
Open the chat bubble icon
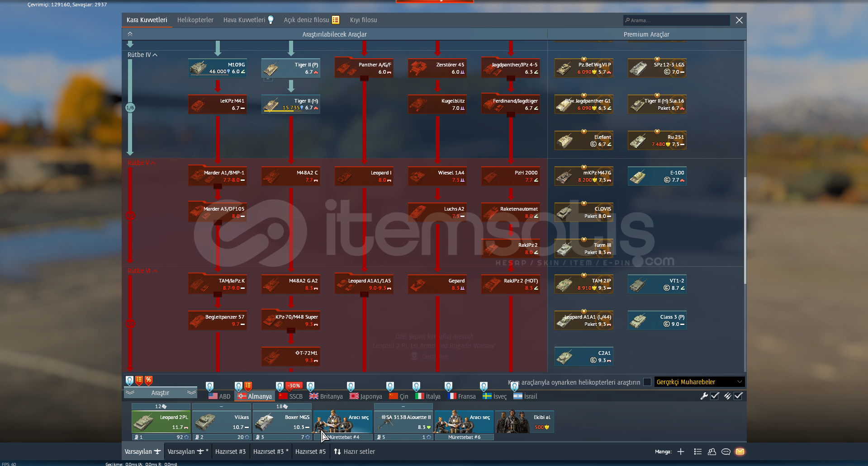(x=726, y=452)
